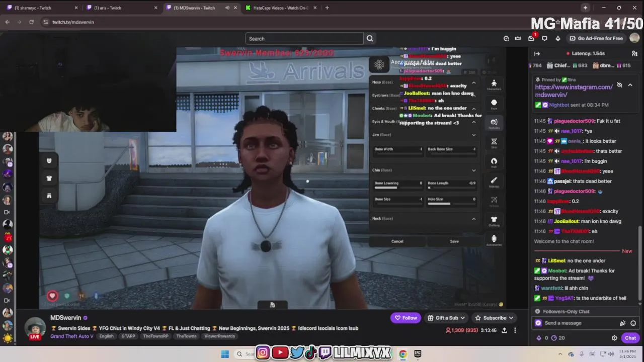
Task: Open the Clothing section icon
Action: pos(494,221)
